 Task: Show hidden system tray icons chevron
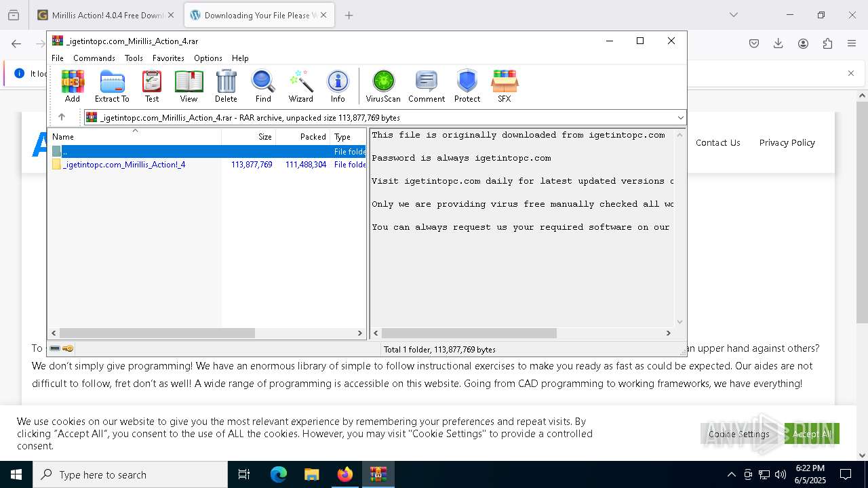(x=731, y=474)
